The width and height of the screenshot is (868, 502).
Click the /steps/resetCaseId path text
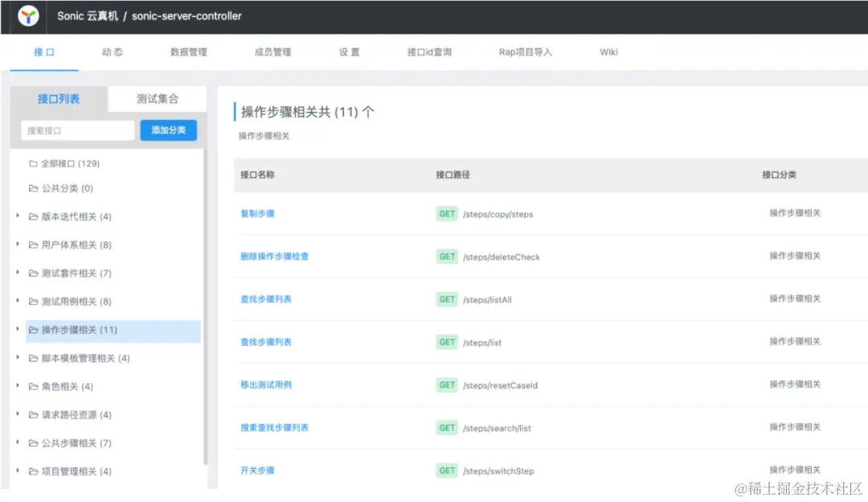pyautogui.click(x=501, y=385)
